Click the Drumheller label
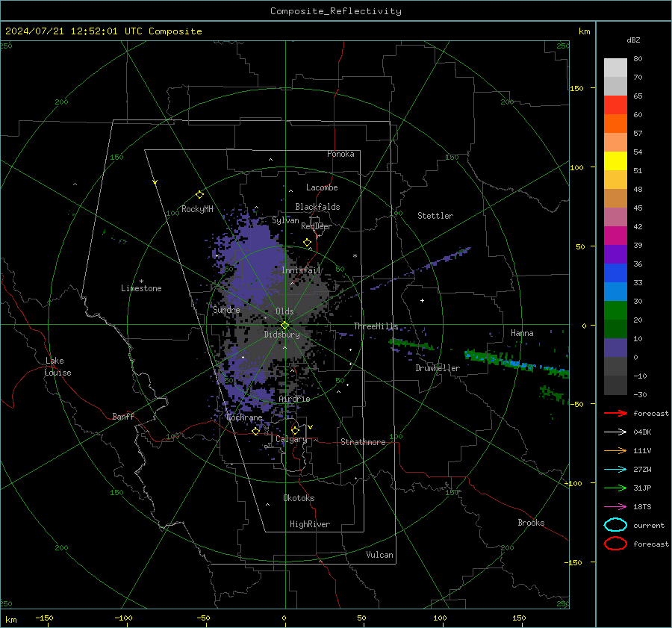This screenshot has width=672, height=628. pos(438,368)
